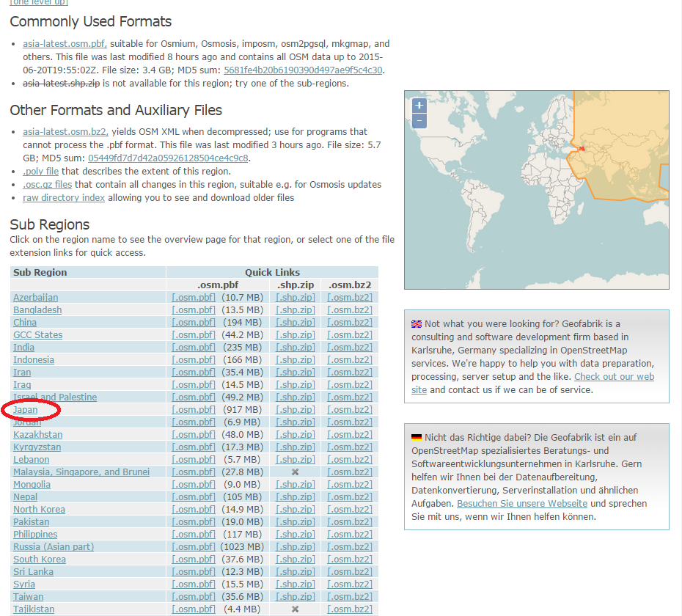Open the Israel and Palestine region page

(55, 397)
